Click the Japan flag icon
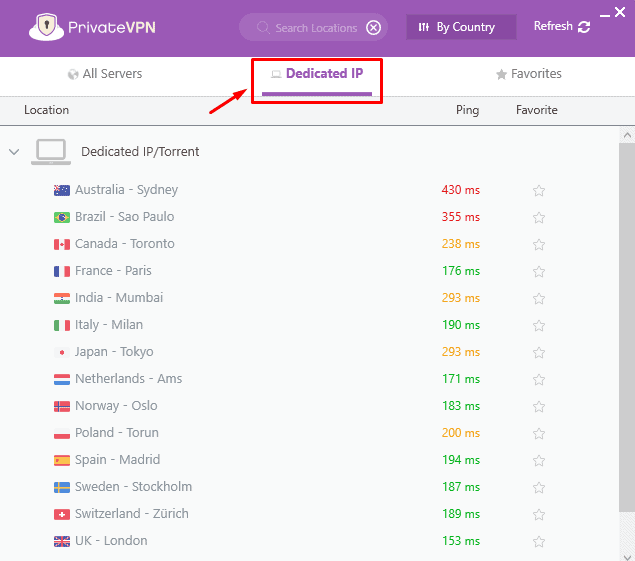This screenshot has width=635, height=561. pos(62,352)
